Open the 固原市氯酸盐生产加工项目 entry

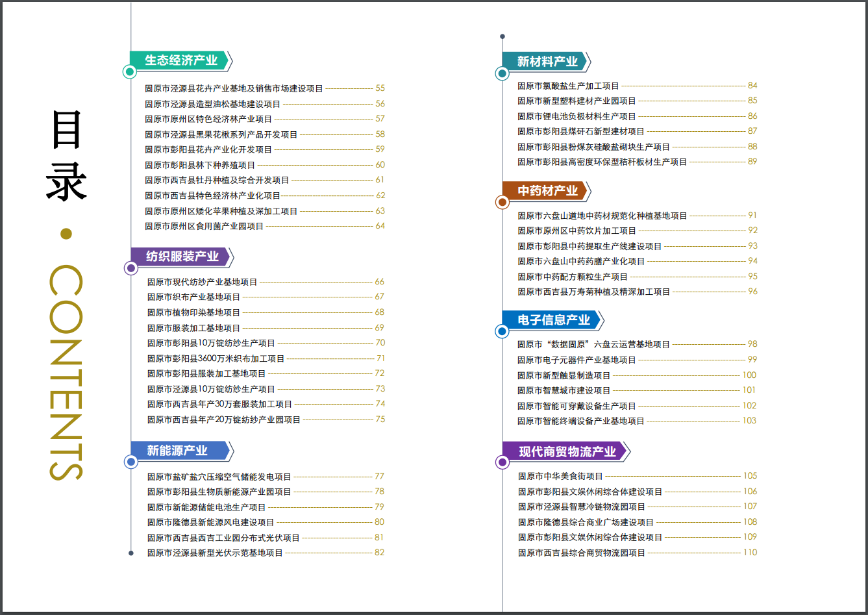point(568,86)
